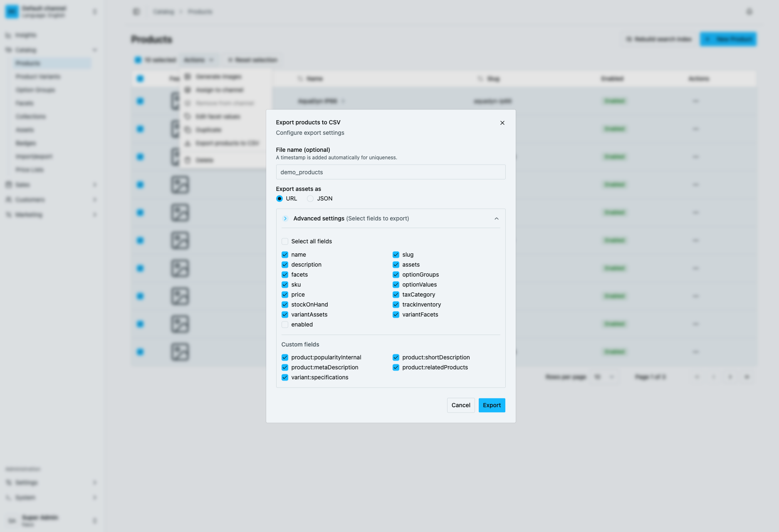Close the Export products to CSV dialog

tap(502, 123)
